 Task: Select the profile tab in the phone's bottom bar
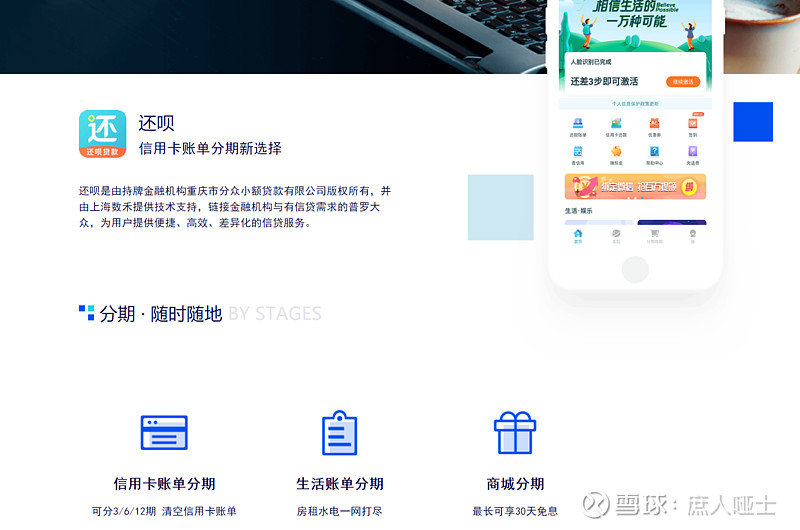point(693,236)
